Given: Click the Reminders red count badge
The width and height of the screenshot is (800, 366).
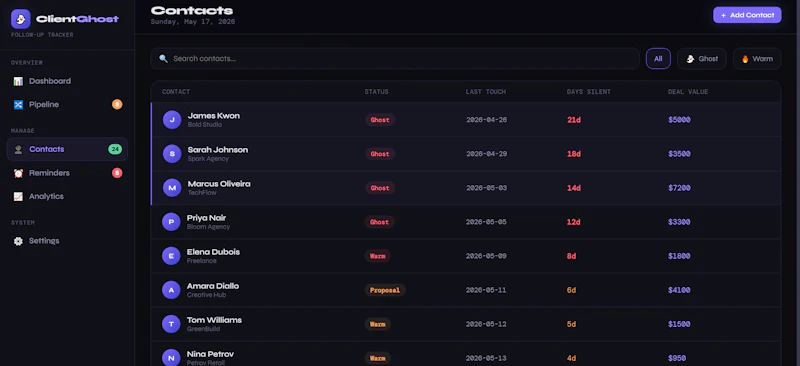Looking at the screenshot, I should [117, 173].
